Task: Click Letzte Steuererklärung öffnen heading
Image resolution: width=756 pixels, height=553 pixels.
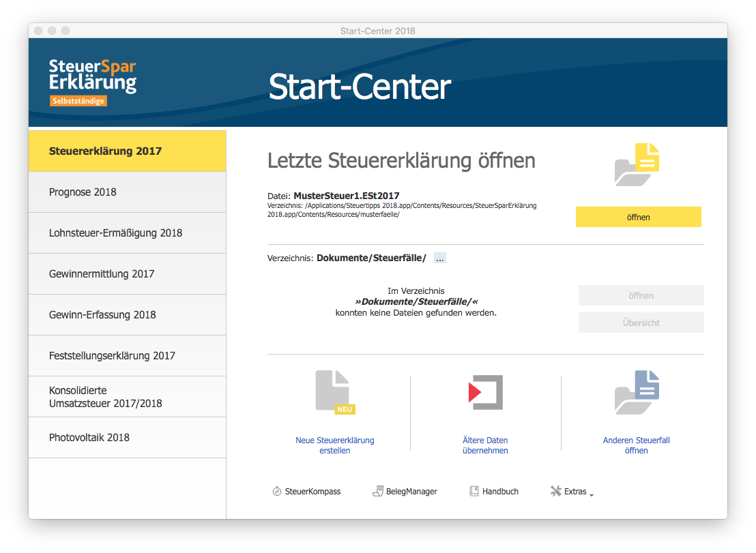Action: coord(401,161)
